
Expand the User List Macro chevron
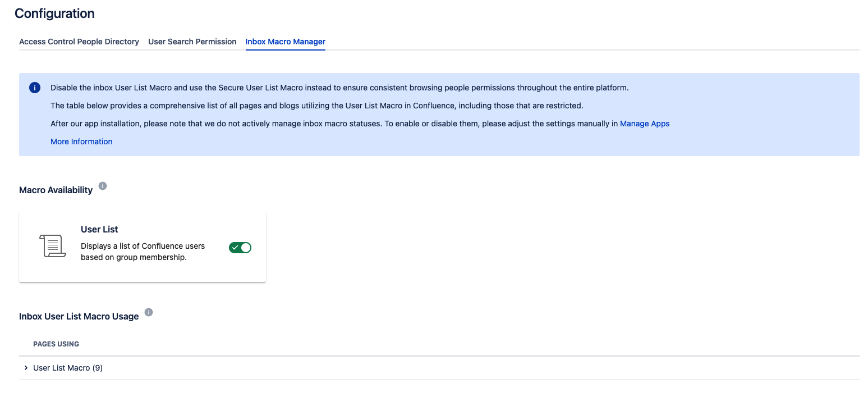26,368
